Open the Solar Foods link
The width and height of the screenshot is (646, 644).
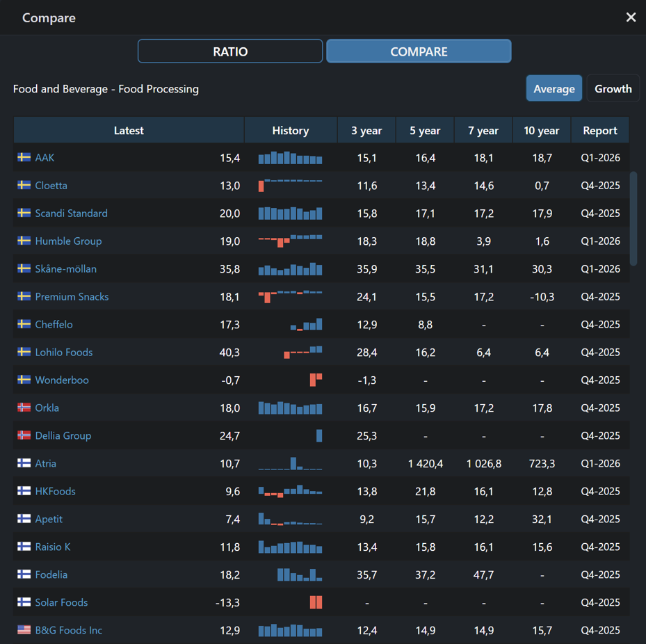coord(61,602)
